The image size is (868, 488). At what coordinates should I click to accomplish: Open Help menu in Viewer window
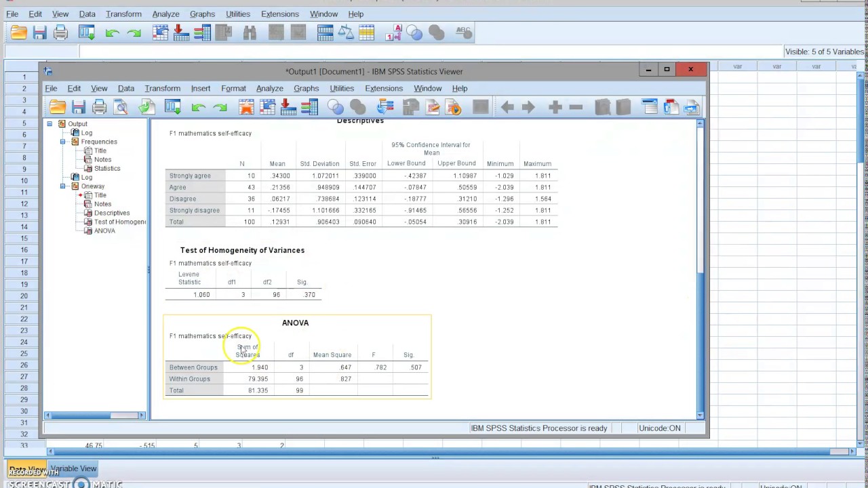click(x=460, y=88)
